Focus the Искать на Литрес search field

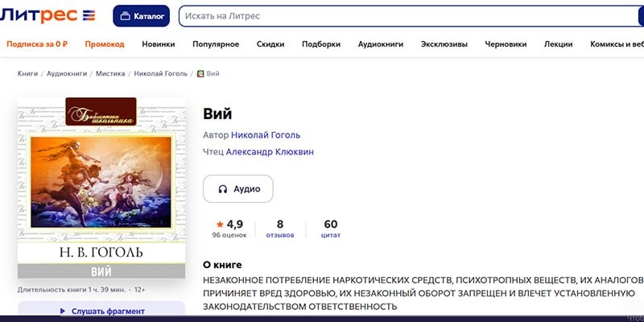(x=409, y=16)
